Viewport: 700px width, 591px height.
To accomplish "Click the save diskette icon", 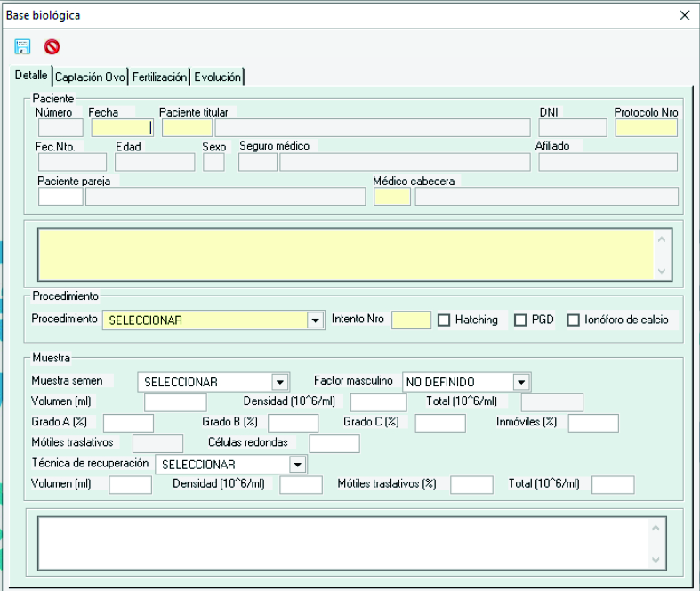I will click(23, 46).
